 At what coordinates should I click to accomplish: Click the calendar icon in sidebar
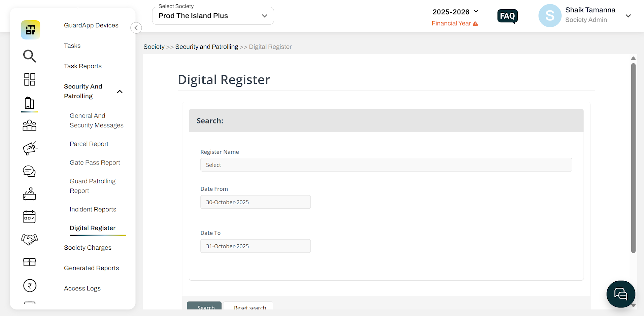coord(30,217)
